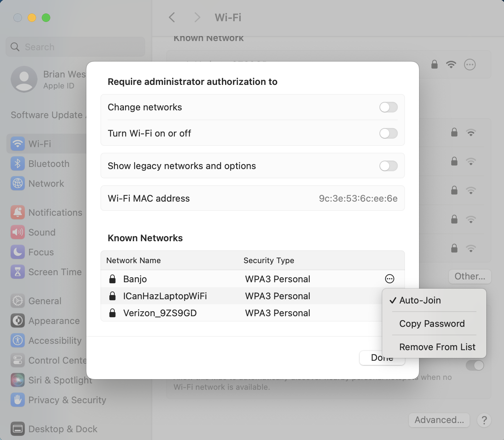504x440 pixels.
Task: Click the magnifier icon in Search field
Action: click(15, 47)
